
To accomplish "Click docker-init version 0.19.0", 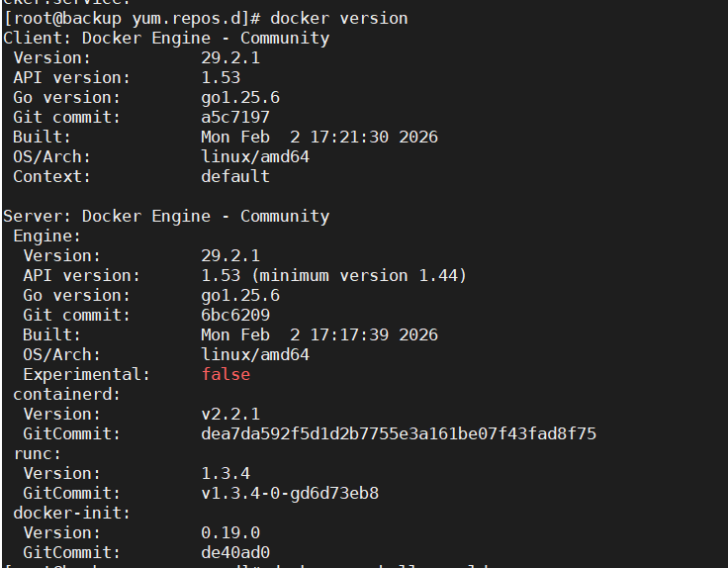I will pyautogui.click(x=230, y=532).
